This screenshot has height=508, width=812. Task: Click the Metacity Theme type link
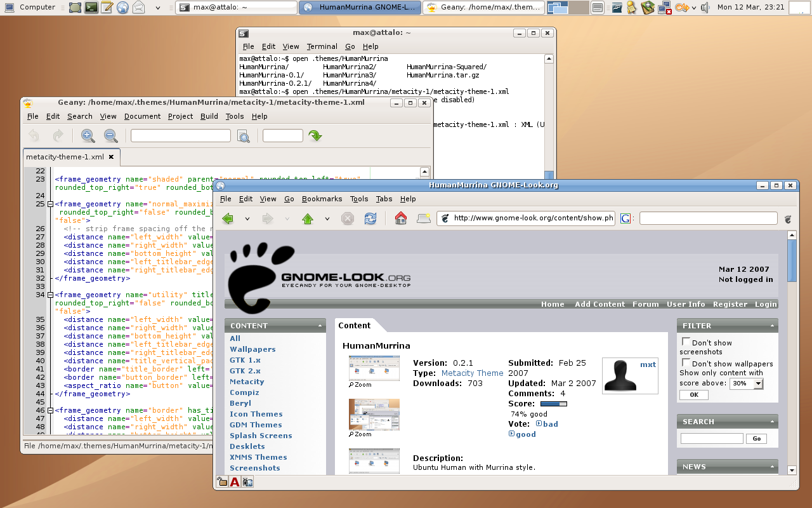(472, 373)
